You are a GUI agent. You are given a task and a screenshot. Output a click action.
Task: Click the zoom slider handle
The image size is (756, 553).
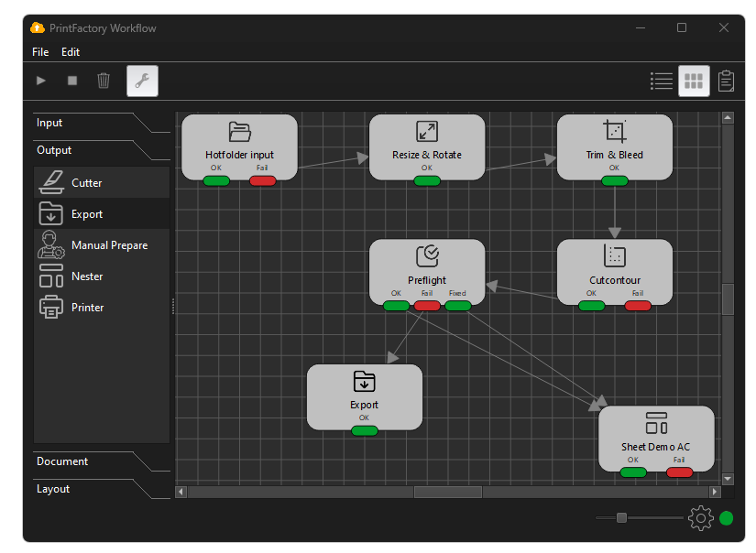point(622,518)
